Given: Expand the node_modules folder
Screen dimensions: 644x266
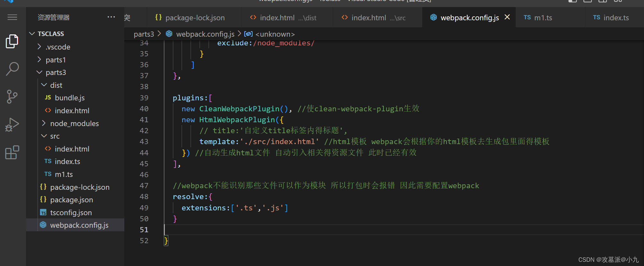Looking at the screenshot, I should pos(44,123).
